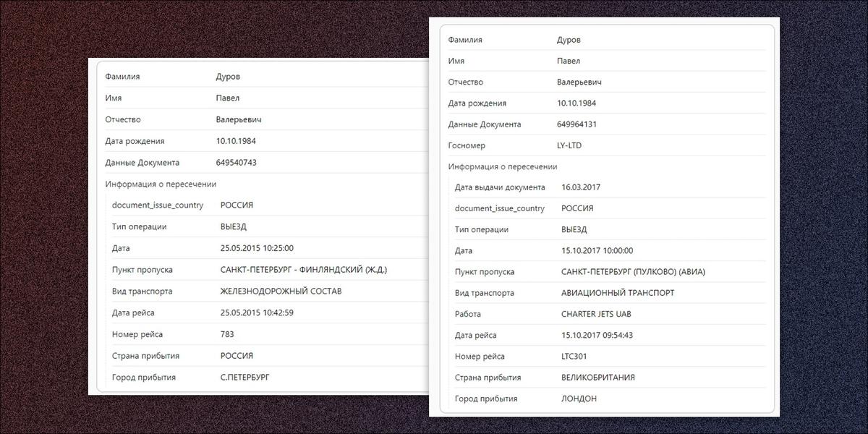Image resolution: width=868 pixels, height=434 pixels.
Task: Select the САНКТ-ПЕТЕРБУРГ (ПУЛКОВО) (АВИА) checkpoint
Action: click(633, 272)
